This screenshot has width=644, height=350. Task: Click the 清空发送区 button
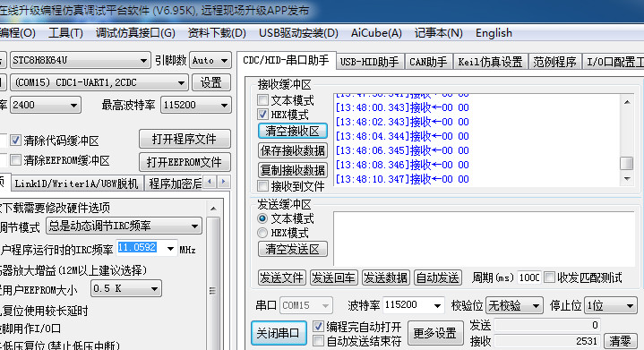pos(293,249)
